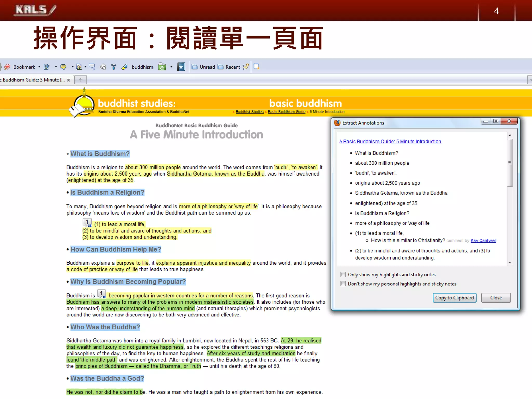Enable Only show my highlights checkbox
The width and height of the screenshot is (532, 399).
pyautogui.click(x=343, y=275)
